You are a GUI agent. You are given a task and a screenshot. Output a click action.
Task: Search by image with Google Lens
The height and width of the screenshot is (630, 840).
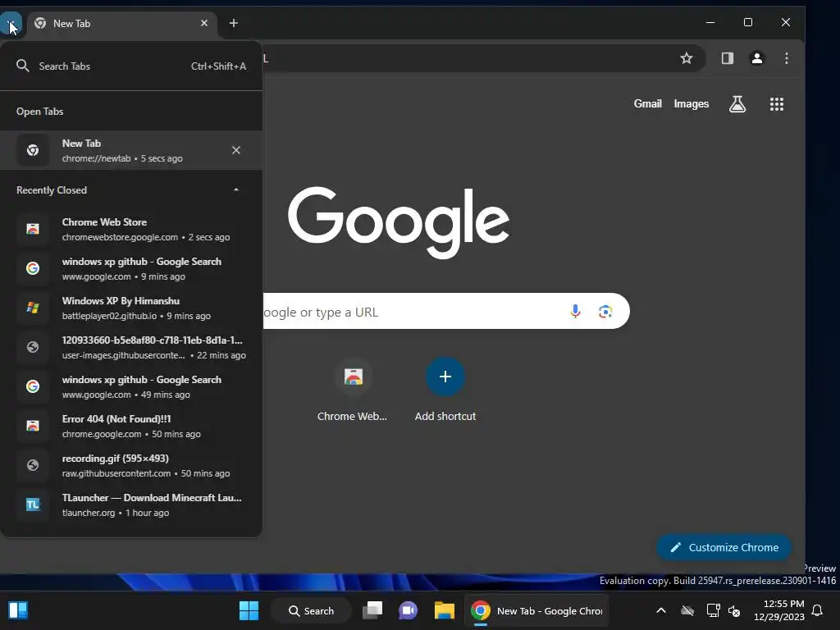coord(605,311)
